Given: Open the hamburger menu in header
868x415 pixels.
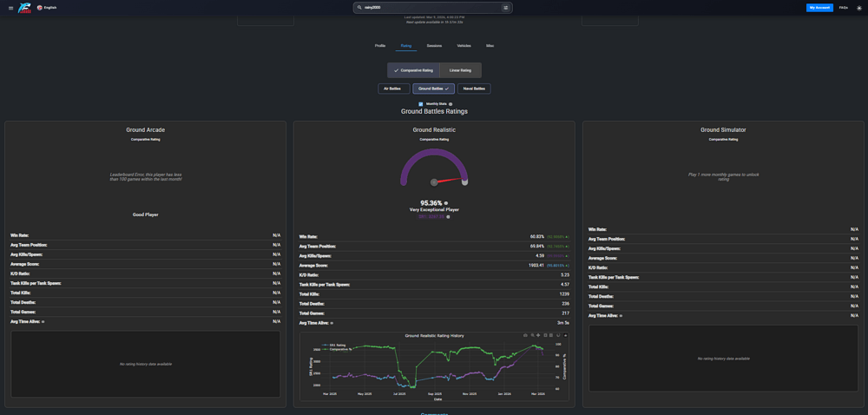Looking at the screenshot, I should [x=10, y=8].
